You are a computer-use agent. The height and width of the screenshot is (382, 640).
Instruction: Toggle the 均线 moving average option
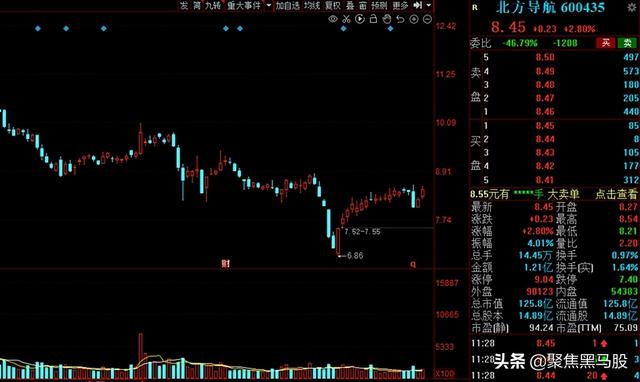[x=312, y=5]
